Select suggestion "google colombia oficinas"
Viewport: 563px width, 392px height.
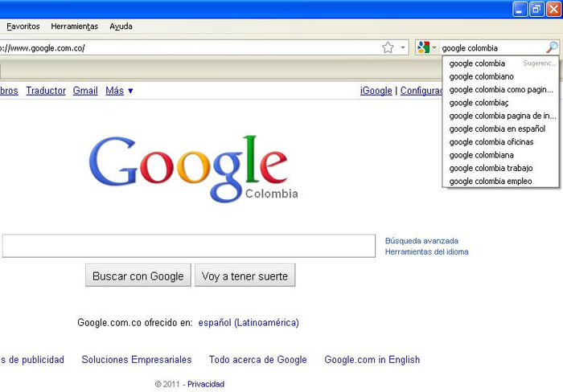[x=500, y=142]
